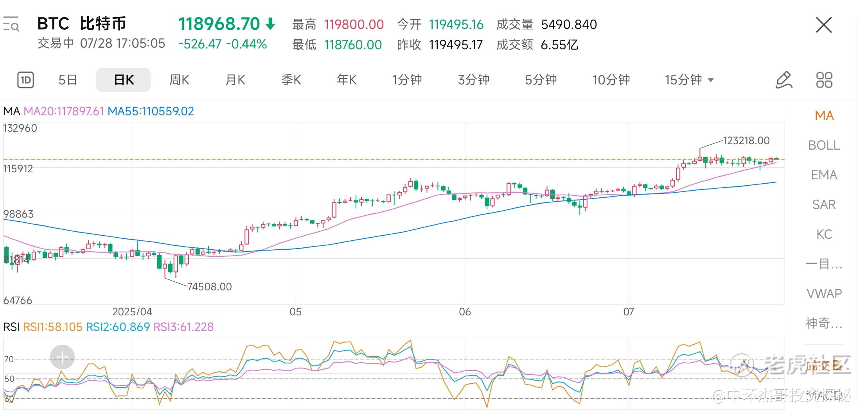
Task: Click the gray plus circle on RSI panel
Action: click(62, 357)
